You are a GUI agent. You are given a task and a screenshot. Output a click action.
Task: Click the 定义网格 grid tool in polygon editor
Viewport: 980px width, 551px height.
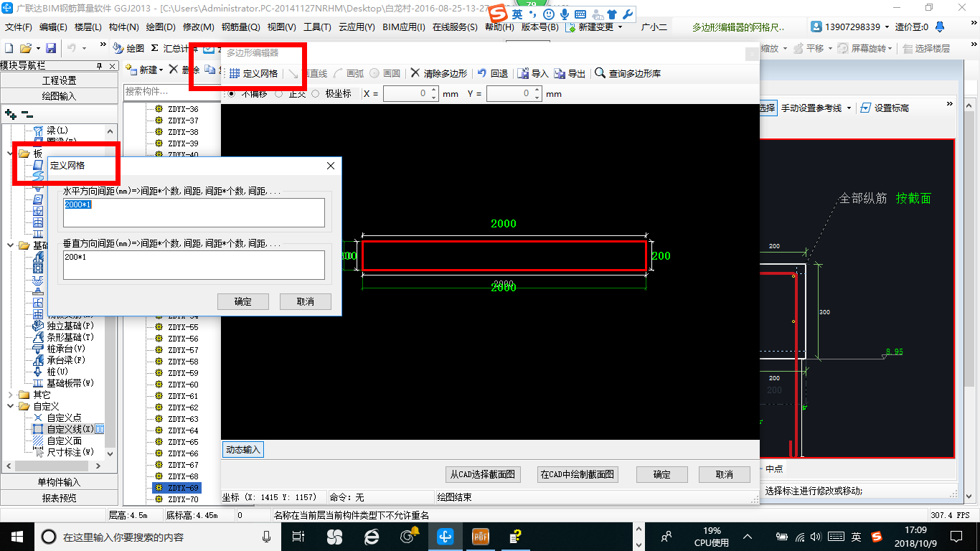(x=253, y=73)
